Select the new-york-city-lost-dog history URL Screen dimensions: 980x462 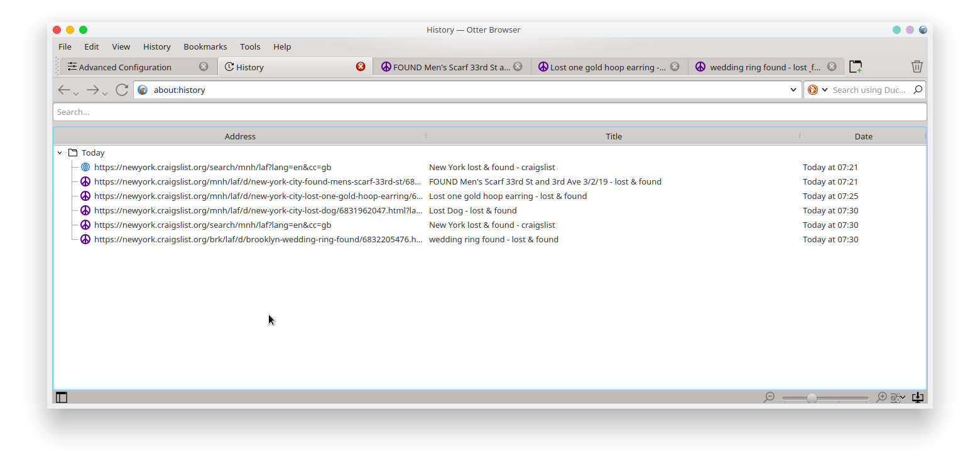(258, 210)
